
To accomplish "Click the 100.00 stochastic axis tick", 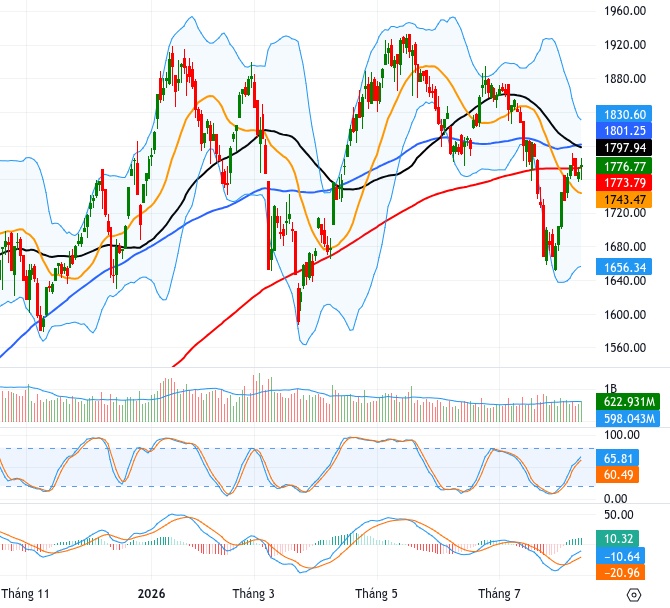I will (622, 435).
